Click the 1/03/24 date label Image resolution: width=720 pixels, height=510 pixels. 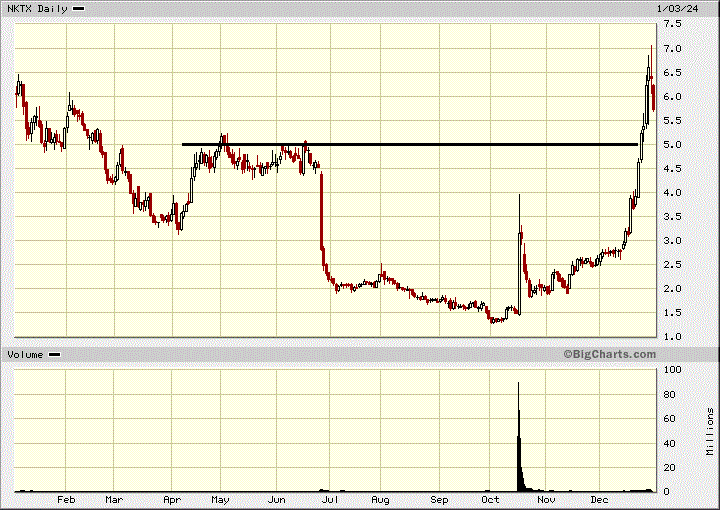click(677, 9)
